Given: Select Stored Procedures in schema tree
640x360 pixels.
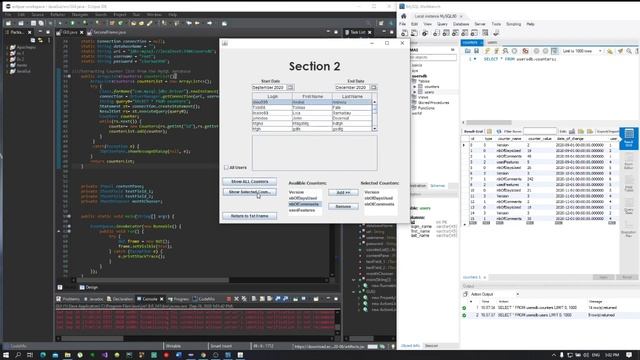Looking at the screenshot, I should (x=433, y=102).
